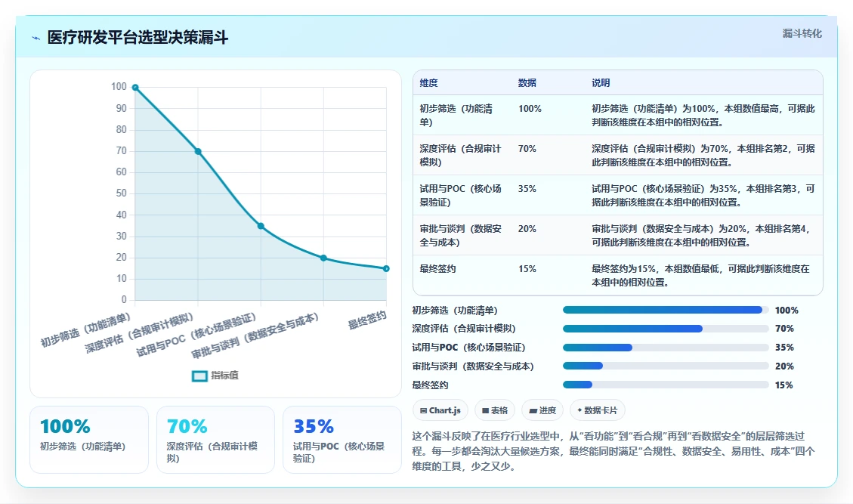Click table cell 审批与谈判（数据安全与成本）

pos(460,236)
